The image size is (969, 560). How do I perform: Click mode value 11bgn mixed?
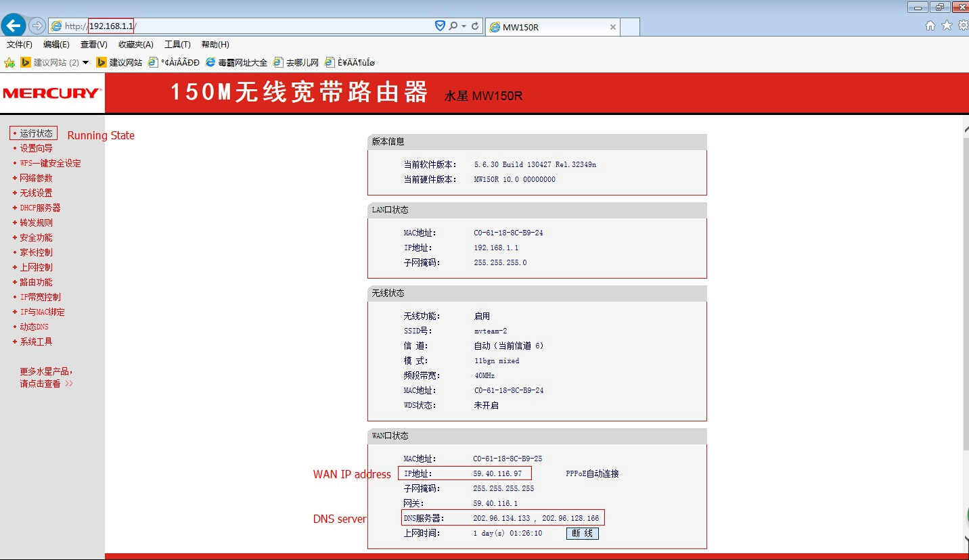pyautogui.click(x=497, y=360)
